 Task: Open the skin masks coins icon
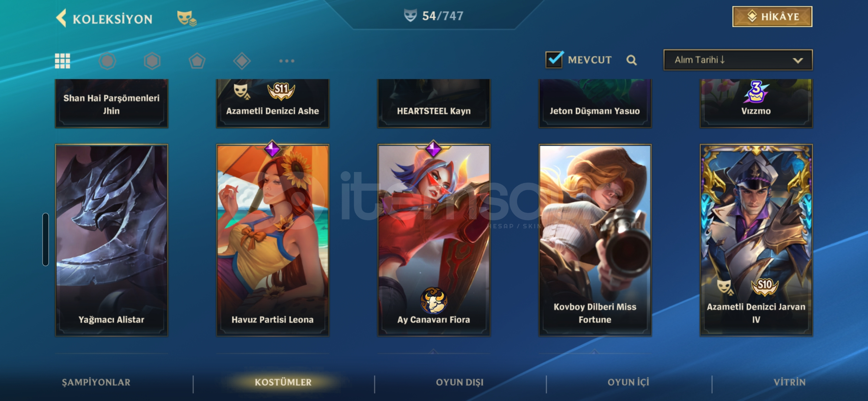click(x=187, y=18)
